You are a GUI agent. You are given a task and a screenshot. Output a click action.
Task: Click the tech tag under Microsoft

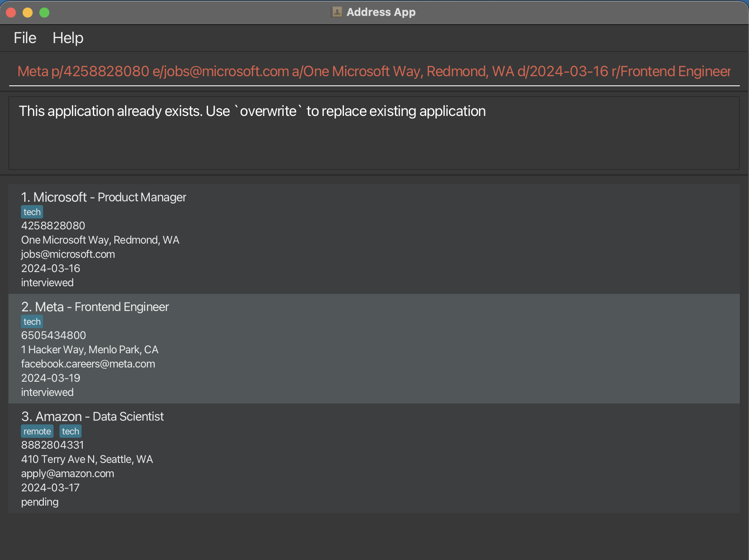(32, 212)
